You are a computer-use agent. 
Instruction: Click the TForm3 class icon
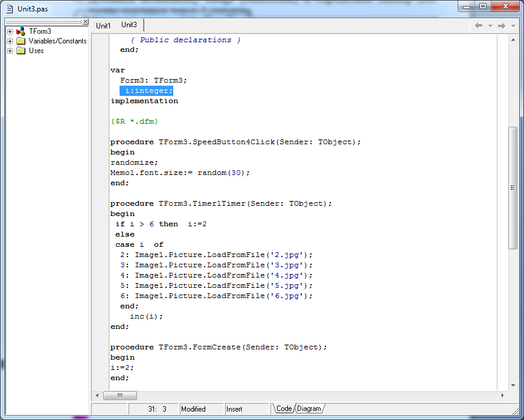tap(21, 31)
